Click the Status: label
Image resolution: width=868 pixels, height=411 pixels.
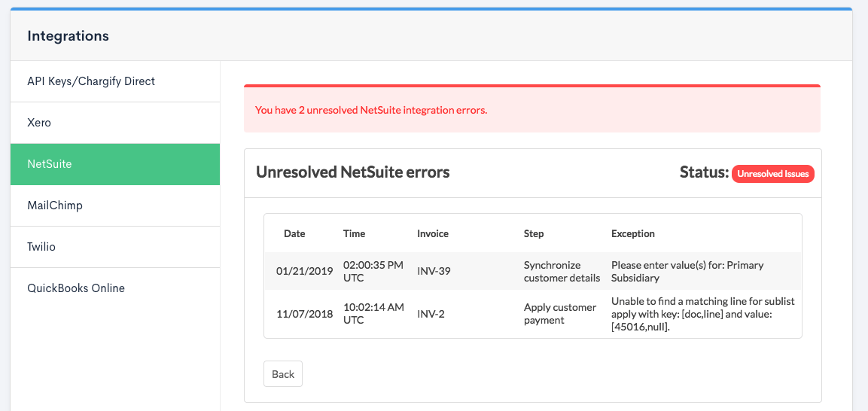(704, 172)
